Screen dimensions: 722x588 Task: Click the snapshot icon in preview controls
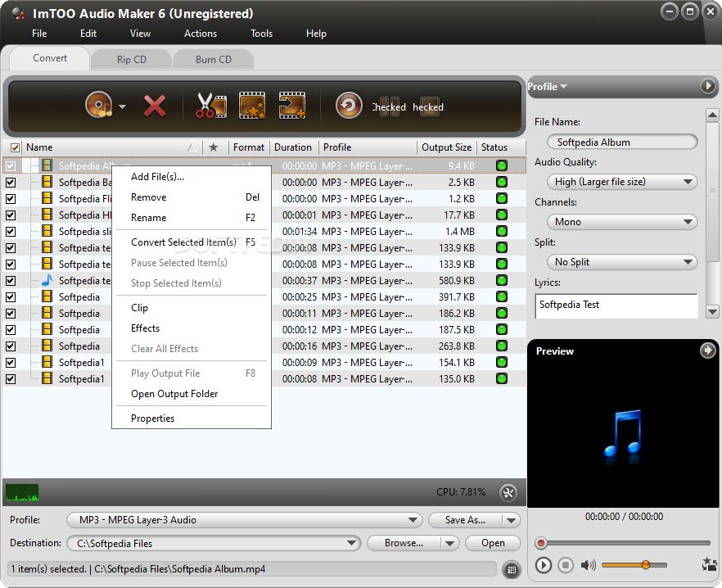click(709, 564)
